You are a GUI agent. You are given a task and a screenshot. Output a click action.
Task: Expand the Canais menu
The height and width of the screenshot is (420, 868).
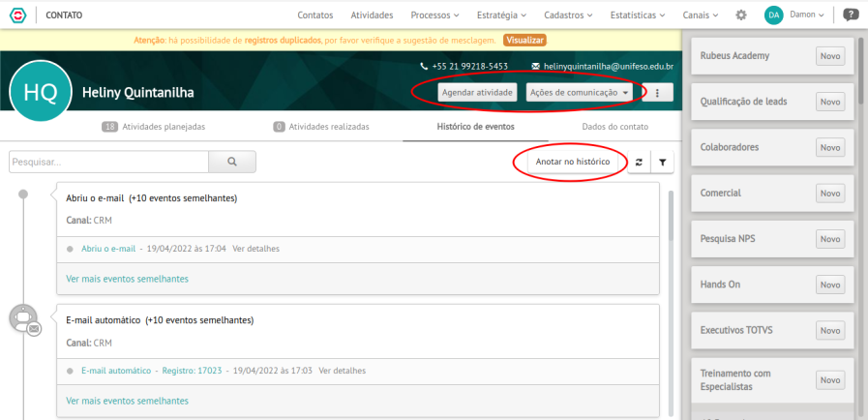701,15
